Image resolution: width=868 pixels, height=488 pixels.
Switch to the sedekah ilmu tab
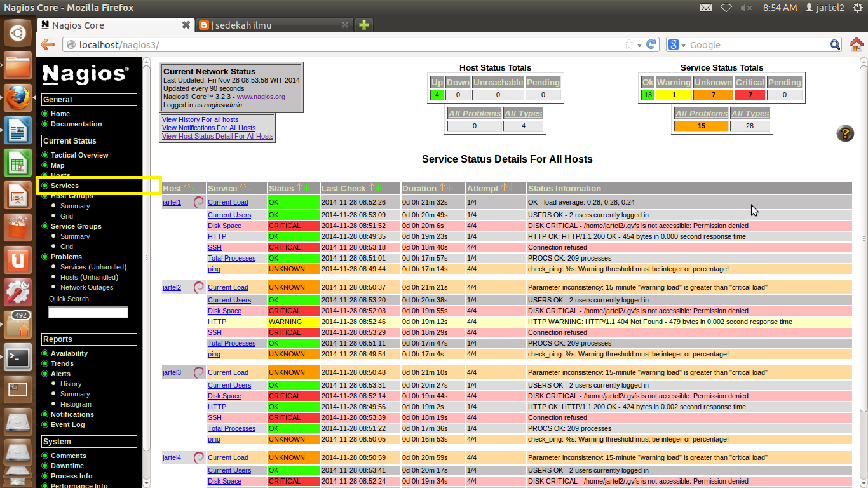coord(275,25)
